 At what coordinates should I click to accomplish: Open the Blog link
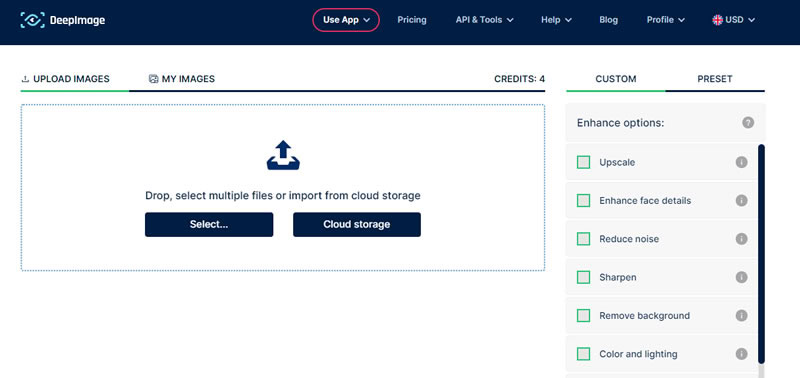(608, 20)
